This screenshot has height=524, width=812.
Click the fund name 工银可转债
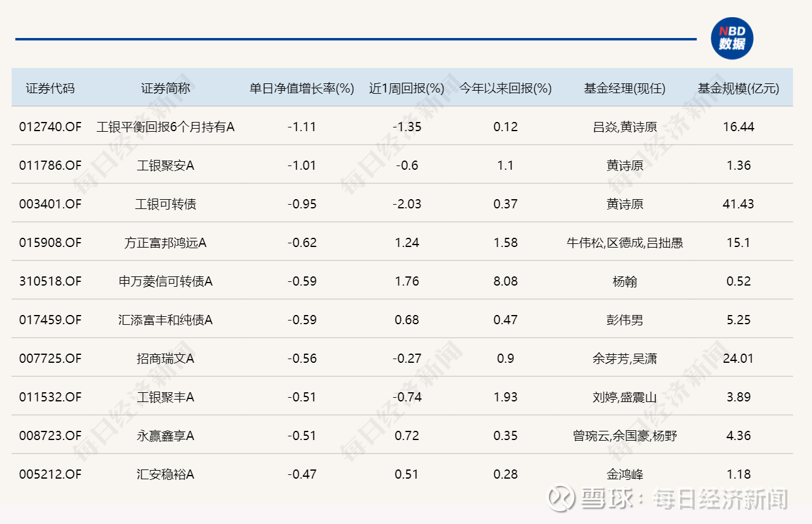coord(166,204)
